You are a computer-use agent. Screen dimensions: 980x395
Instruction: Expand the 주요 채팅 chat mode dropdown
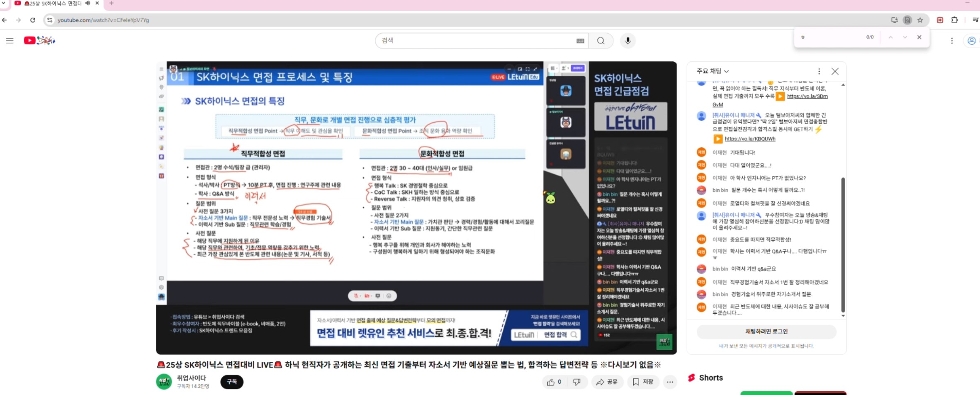tap(713, 71)
